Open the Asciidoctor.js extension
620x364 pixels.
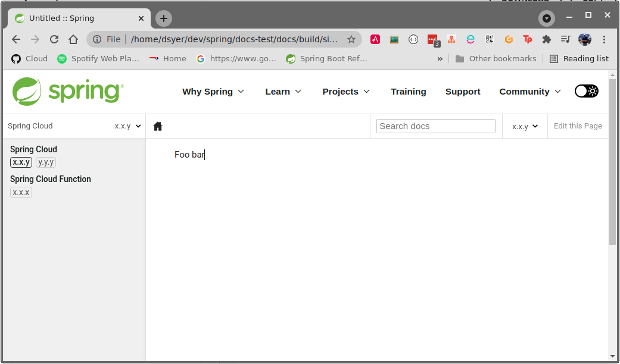(375, 39)
